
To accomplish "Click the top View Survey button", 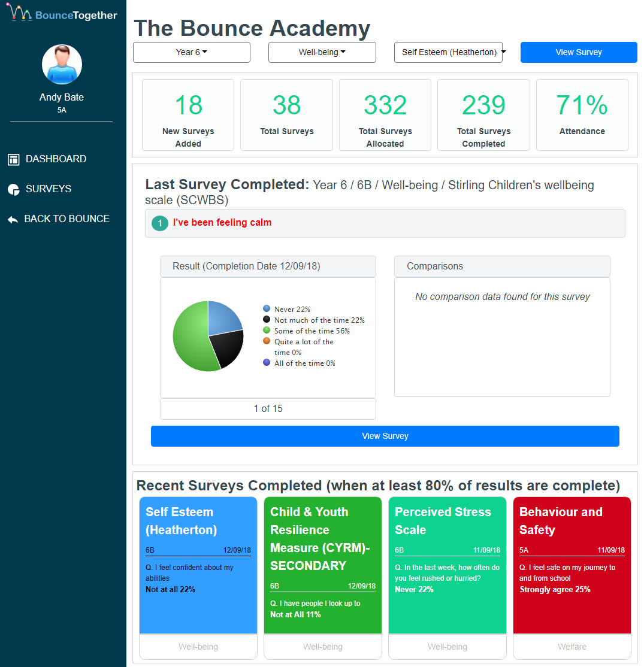I will pyautogui.click(x=579, y=52).
